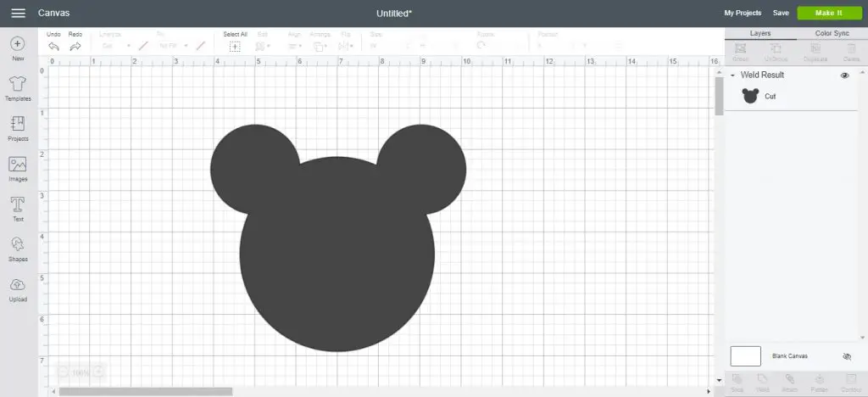Image resolution: width=868 pixels, height=397 pixels.
Task: Click the fill color swatch
Action: click(201, 46)
